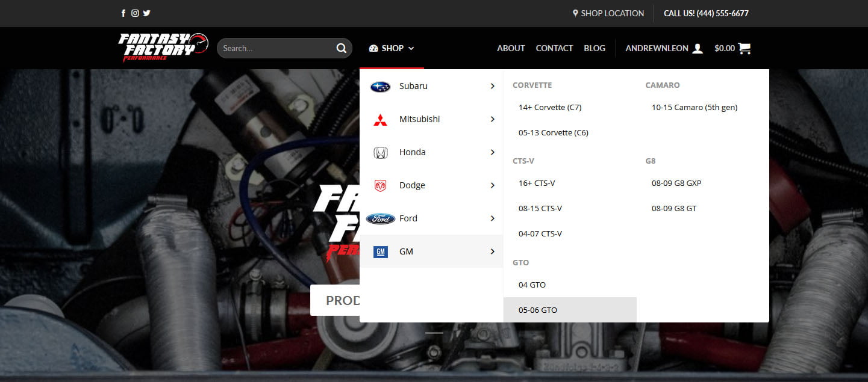The width and height of the screenshot is (868, 382).
Task: Click the partially hidden PROD button
Action: (335, 300)
